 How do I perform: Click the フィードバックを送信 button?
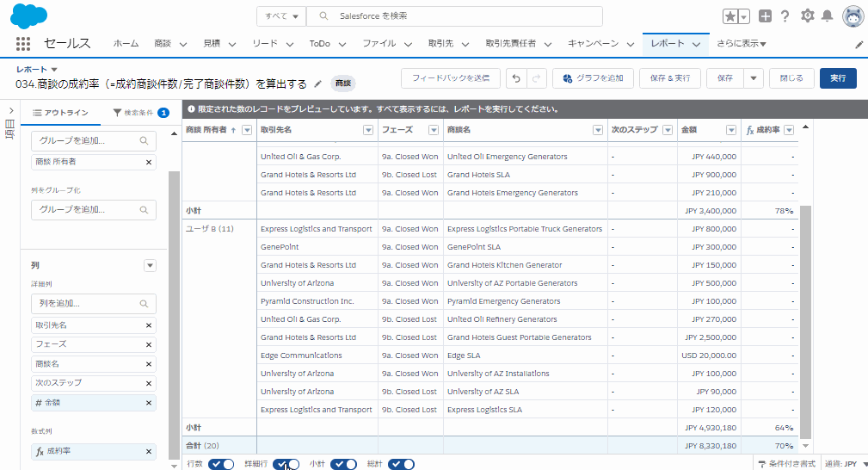click(x=451, y=78)
